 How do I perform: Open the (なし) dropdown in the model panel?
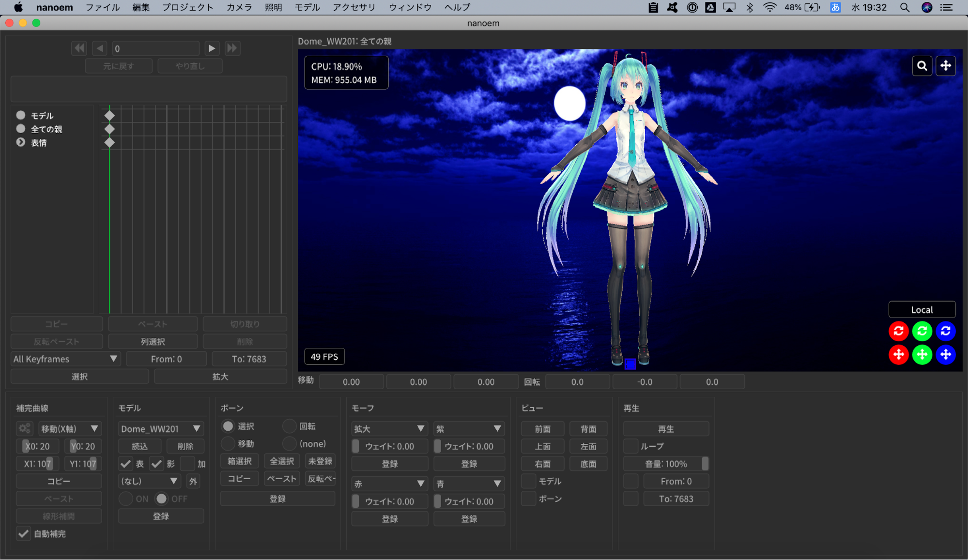[150, 481]
